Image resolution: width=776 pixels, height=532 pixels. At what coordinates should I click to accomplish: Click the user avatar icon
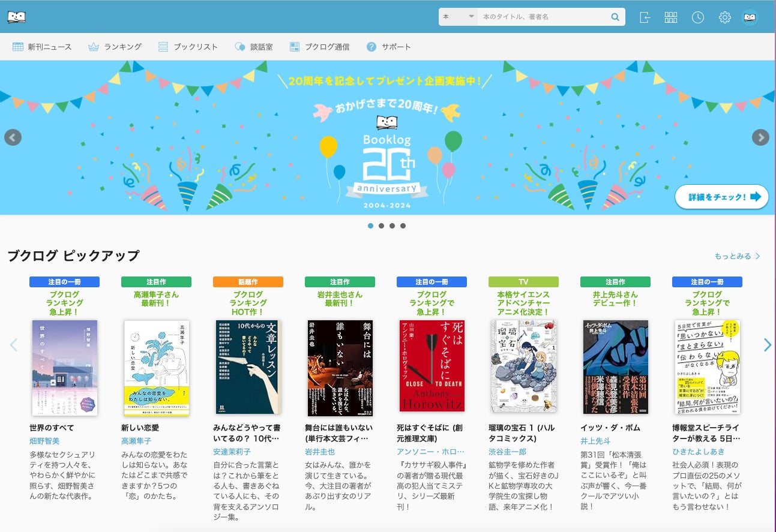pos(750,17)
